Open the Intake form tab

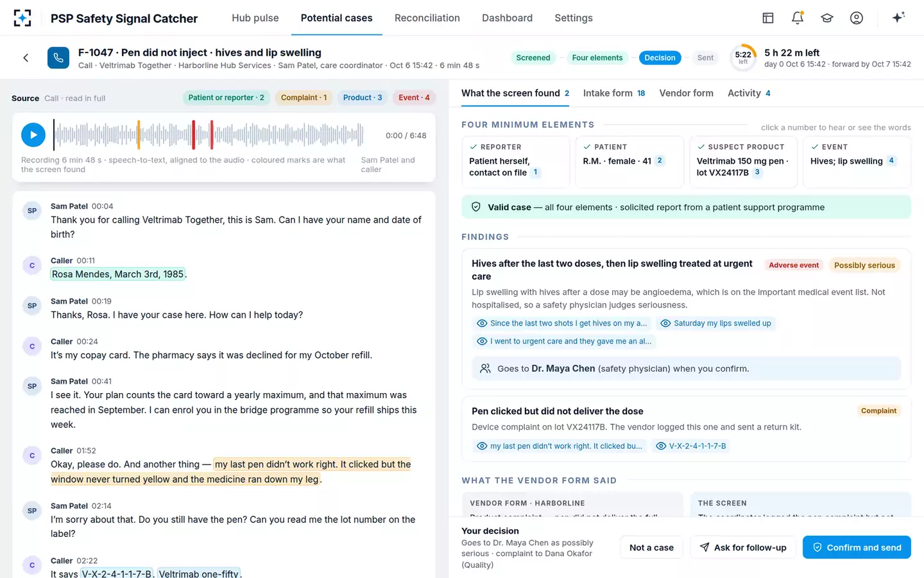614,93
